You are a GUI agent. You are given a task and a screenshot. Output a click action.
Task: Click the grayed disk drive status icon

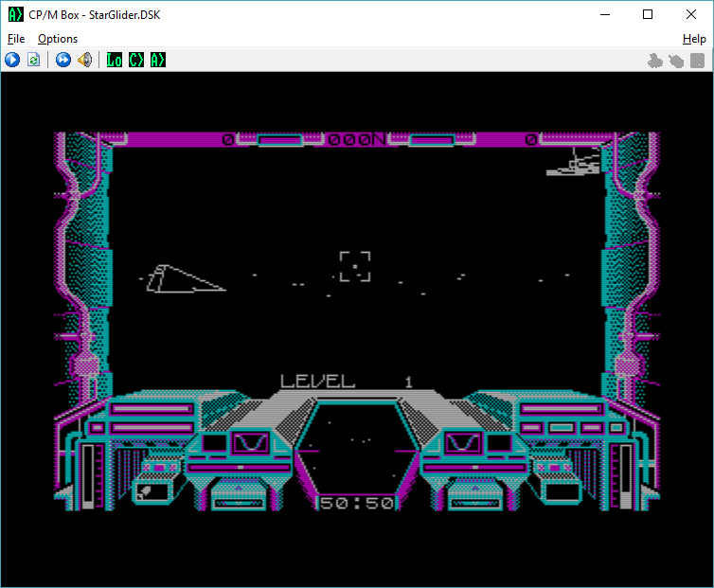point(698,61)
